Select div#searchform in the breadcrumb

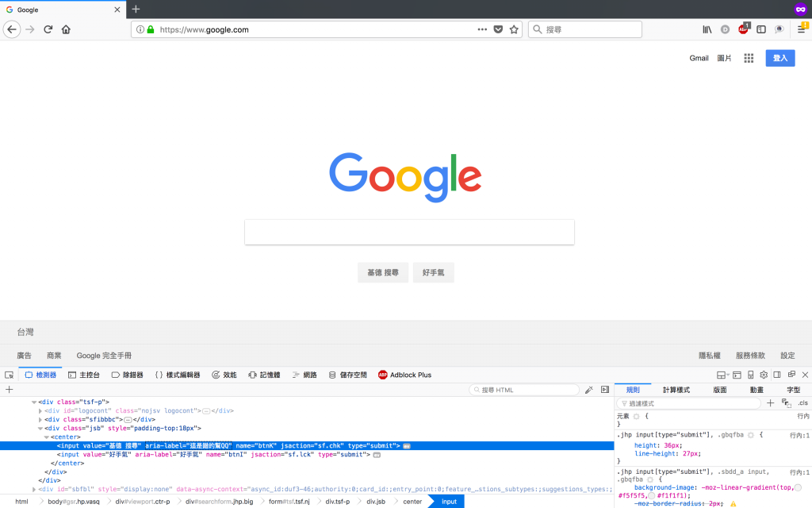click(x=220, y=502)
